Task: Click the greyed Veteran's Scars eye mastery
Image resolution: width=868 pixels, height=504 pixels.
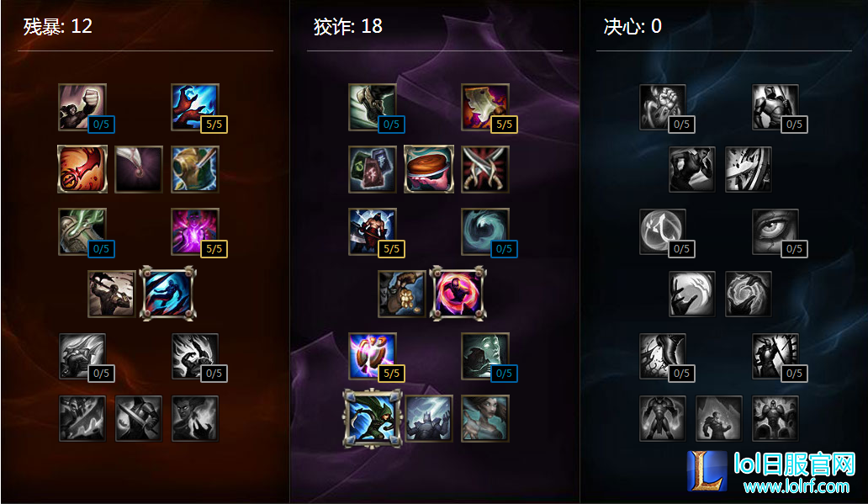Action: (x=775, y=231)
